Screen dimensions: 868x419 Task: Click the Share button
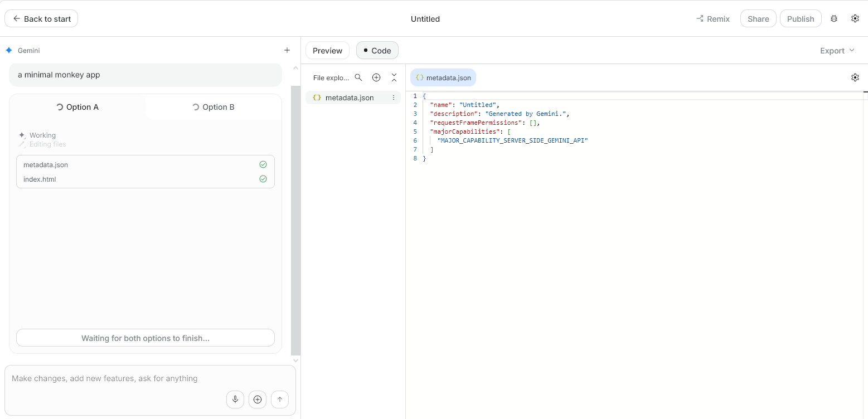[758, 18]
